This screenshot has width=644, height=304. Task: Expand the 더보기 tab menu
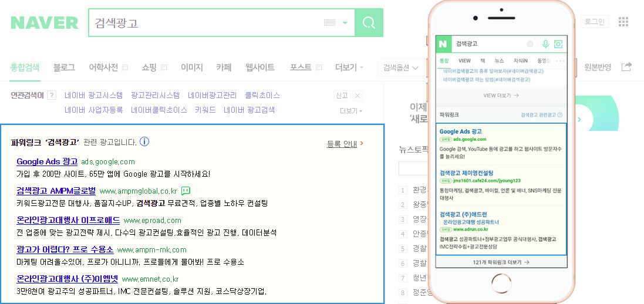point(349,67)
